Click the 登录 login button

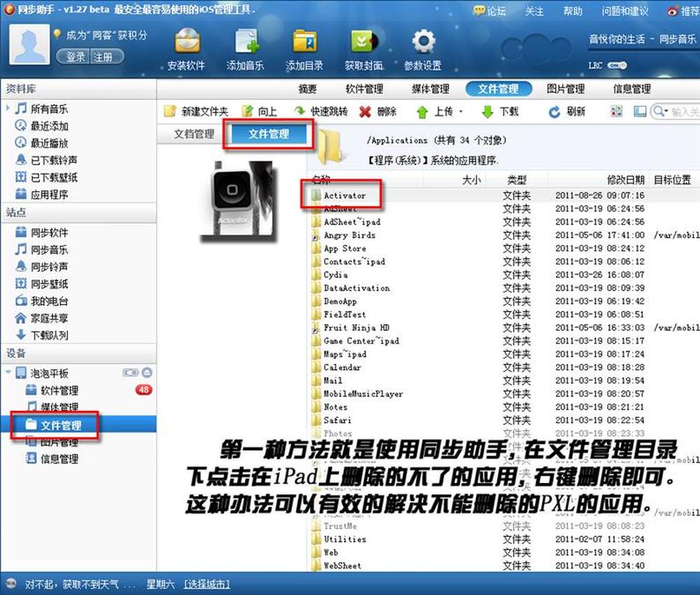point(75,57)
